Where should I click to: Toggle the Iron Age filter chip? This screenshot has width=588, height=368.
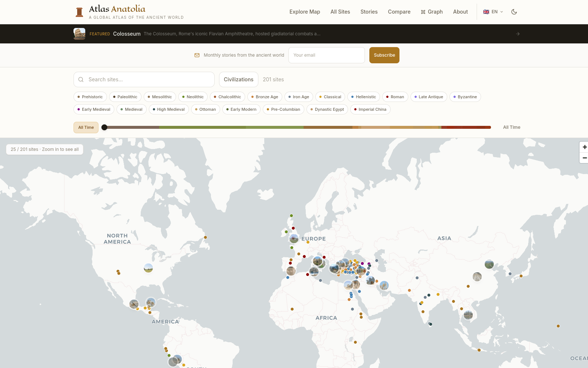point(299,97)
